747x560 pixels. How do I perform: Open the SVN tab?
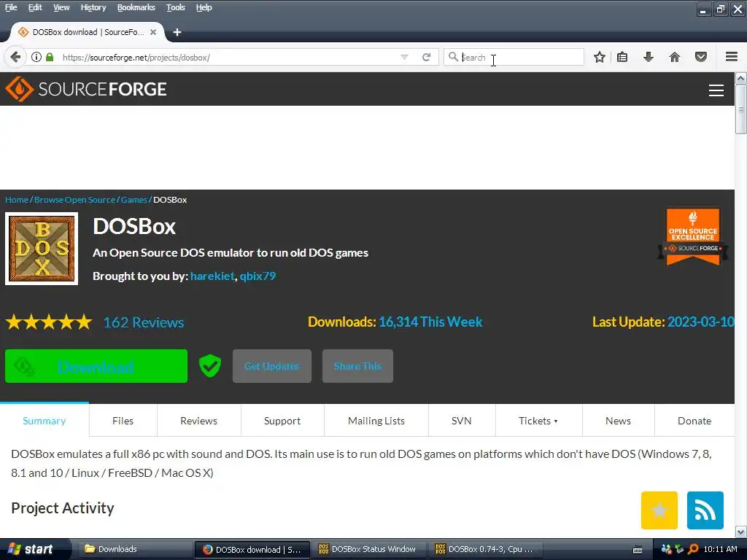[x=462, y=421]
